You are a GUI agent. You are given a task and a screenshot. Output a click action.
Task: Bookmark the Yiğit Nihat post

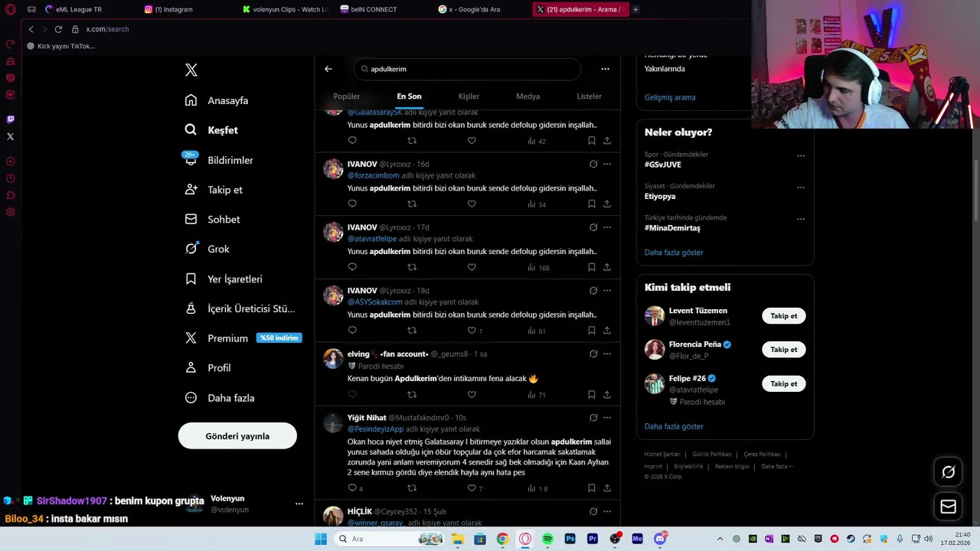point(592,488)
